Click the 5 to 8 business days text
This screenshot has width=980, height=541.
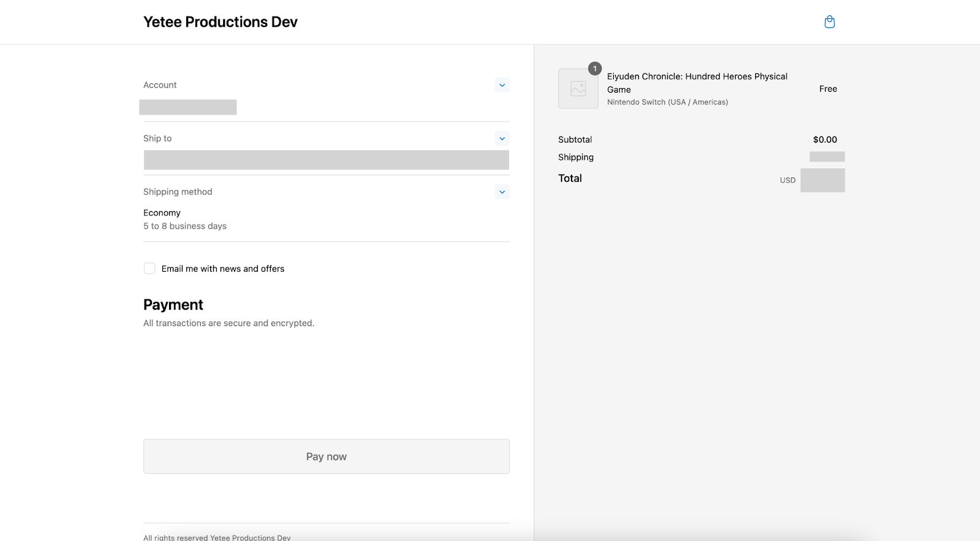click(185, 226)
